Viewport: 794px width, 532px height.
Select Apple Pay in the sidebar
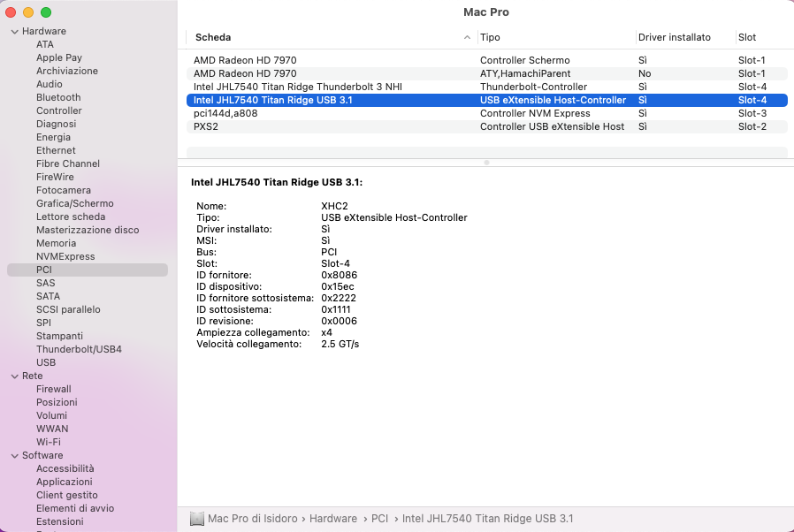pyautogui.click(x=58, y=57)
